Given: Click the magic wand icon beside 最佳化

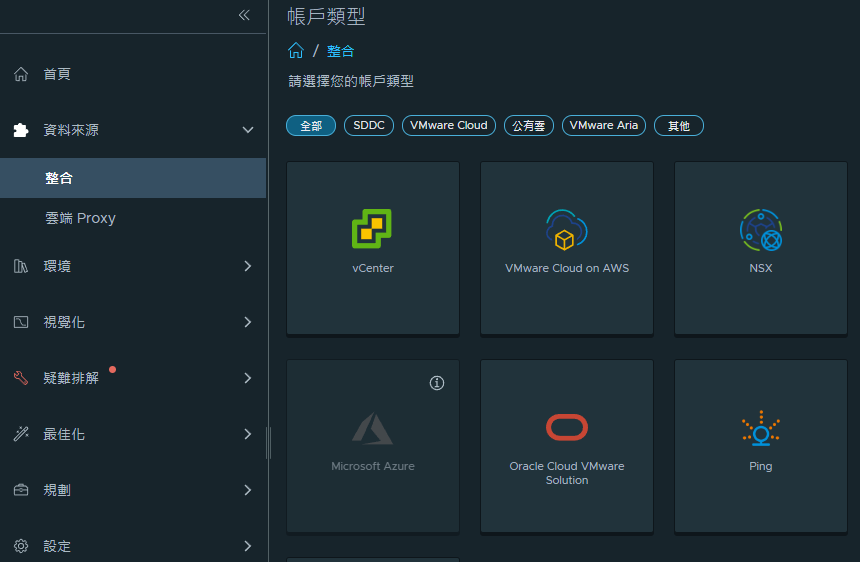Looking at the screenshot, I should (21, 434).
